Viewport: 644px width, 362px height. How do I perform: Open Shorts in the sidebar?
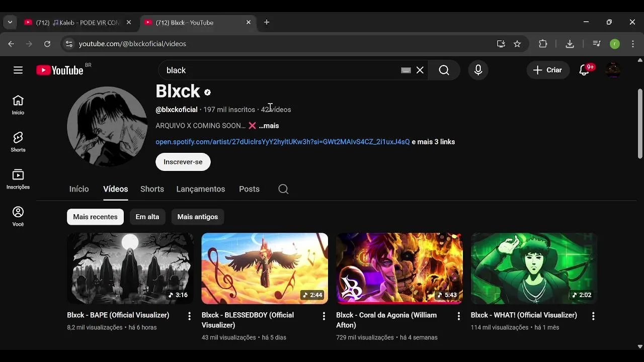[18, 142]
